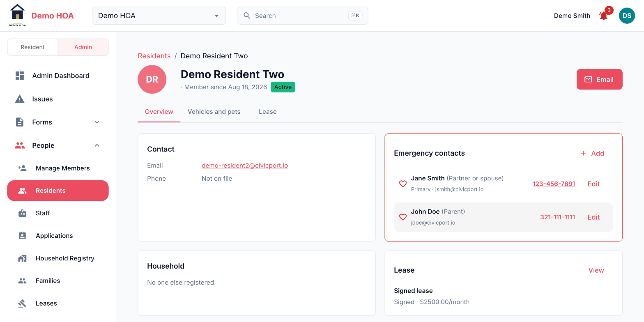This screenshot has height=322, width=644.
Task: Select the Overview tab
Action: pyautogui.click(x=159, y=112)
